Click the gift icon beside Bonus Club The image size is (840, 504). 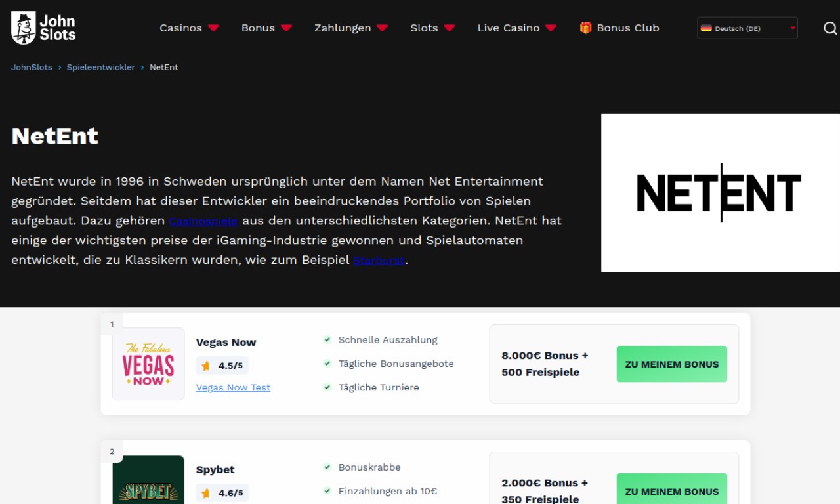585,28
